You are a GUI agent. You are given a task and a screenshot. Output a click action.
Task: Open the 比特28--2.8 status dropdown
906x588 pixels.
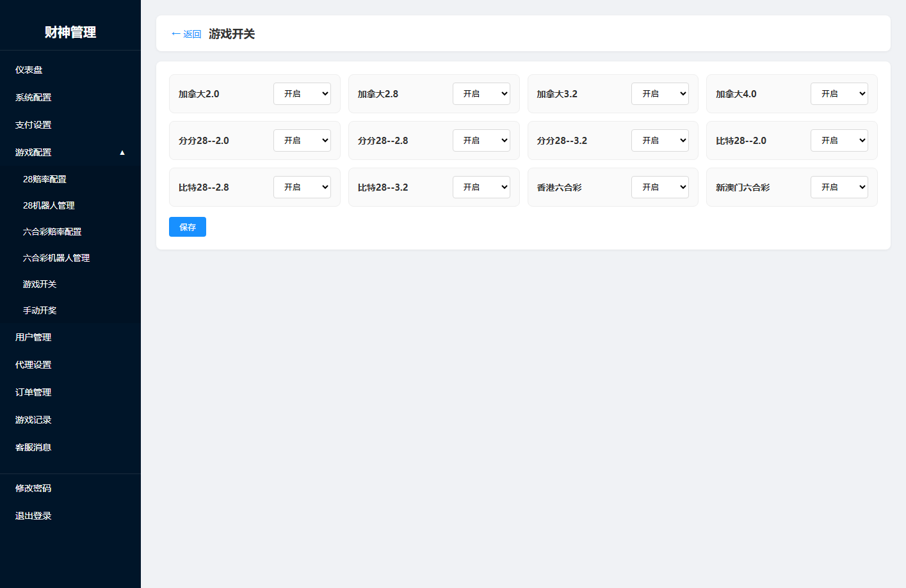302,187
